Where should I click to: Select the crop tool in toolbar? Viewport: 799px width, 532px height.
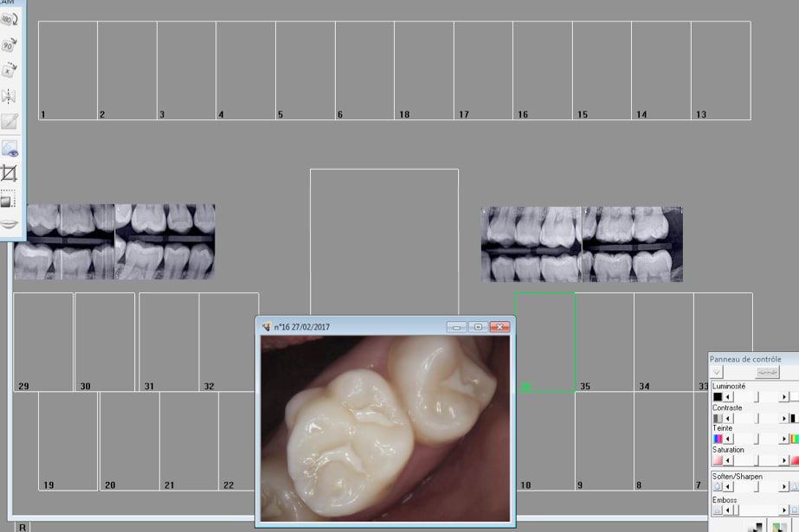[10, 173]
